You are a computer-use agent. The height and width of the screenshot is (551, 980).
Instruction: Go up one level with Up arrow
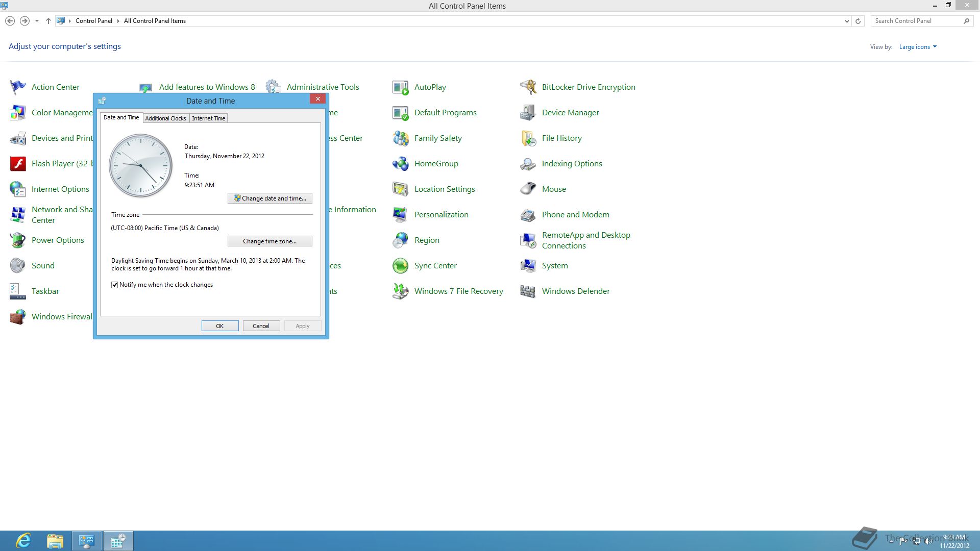[x=48, y=21]
